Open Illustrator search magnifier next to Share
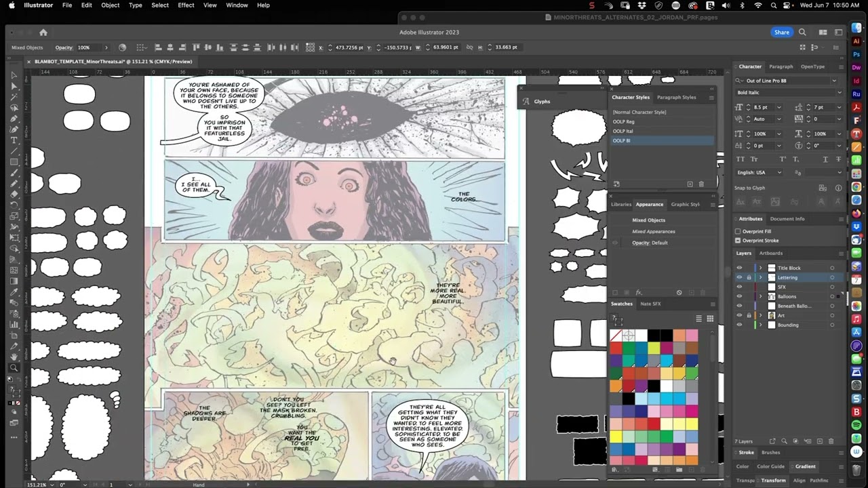This screenshot has height=488, width=868. click(802, 32)
